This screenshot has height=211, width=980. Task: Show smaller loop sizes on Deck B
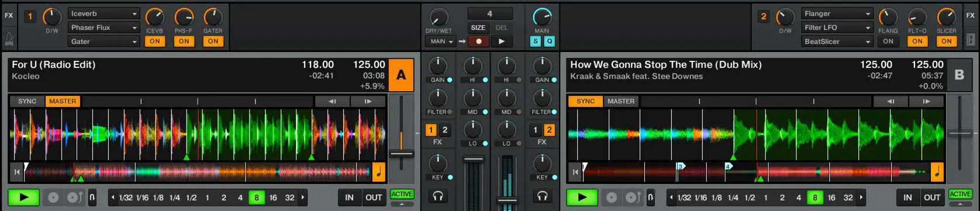point(671,198)
